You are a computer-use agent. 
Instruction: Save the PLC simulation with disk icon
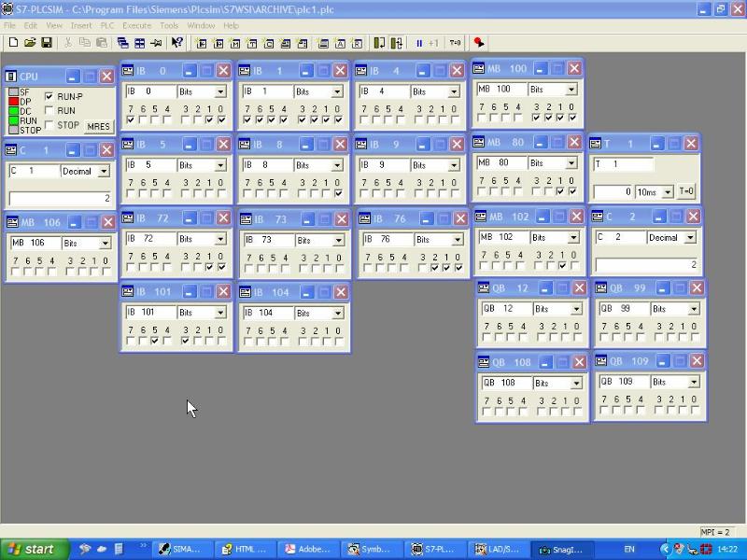(47, 43)
